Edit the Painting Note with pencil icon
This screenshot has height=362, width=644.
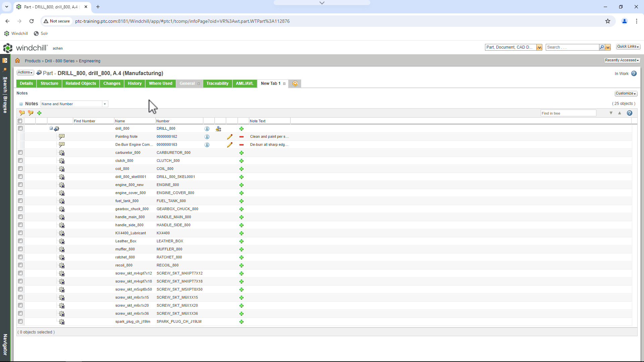[230, 137]
